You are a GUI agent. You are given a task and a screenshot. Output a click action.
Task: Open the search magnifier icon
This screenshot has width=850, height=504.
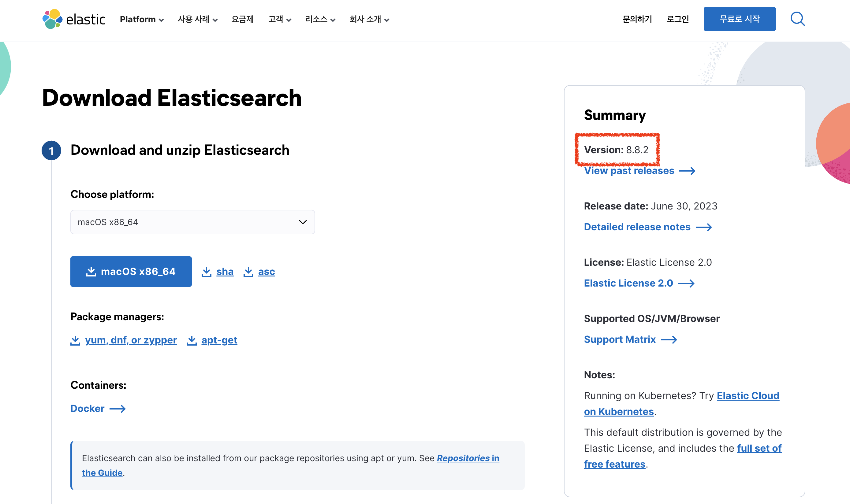pos(797,19)
